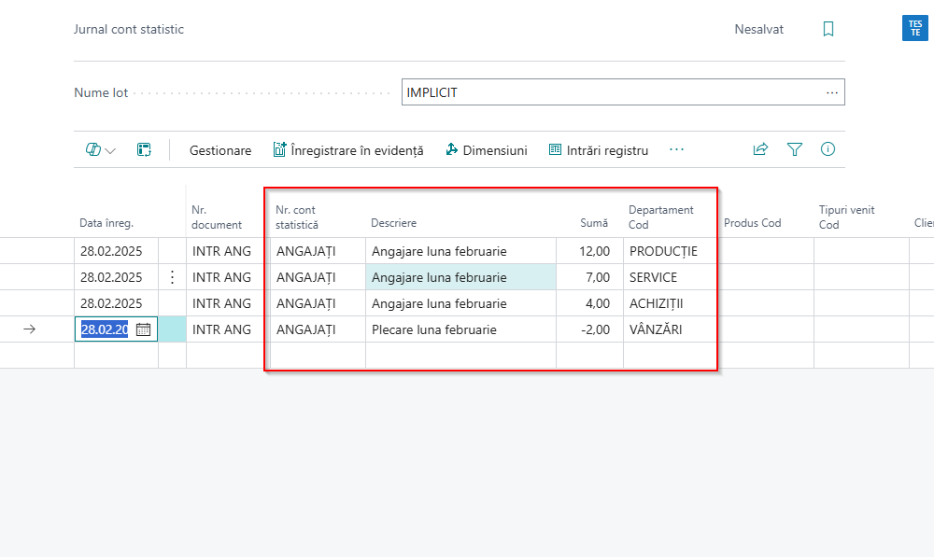Click the posting date in ACHIZIȚII row

click(116, 303)
